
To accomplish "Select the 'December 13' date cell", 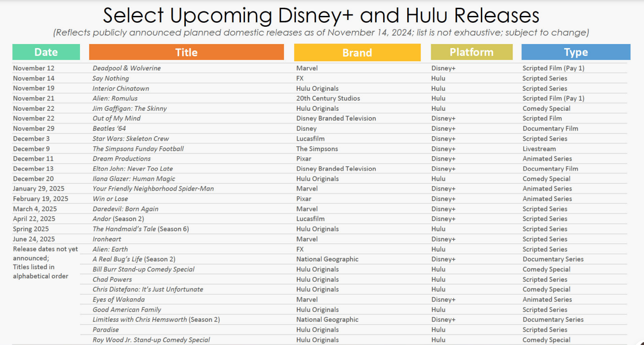I will (33, 168).
